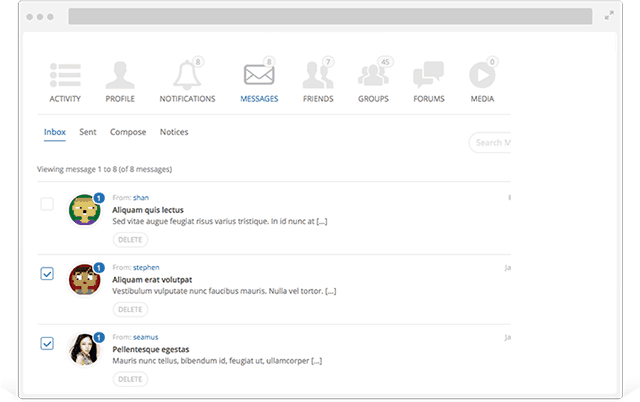The height and width of the screenshot is (402, 640).
Task: Open the Groups icon
Action: click(373, 76)
